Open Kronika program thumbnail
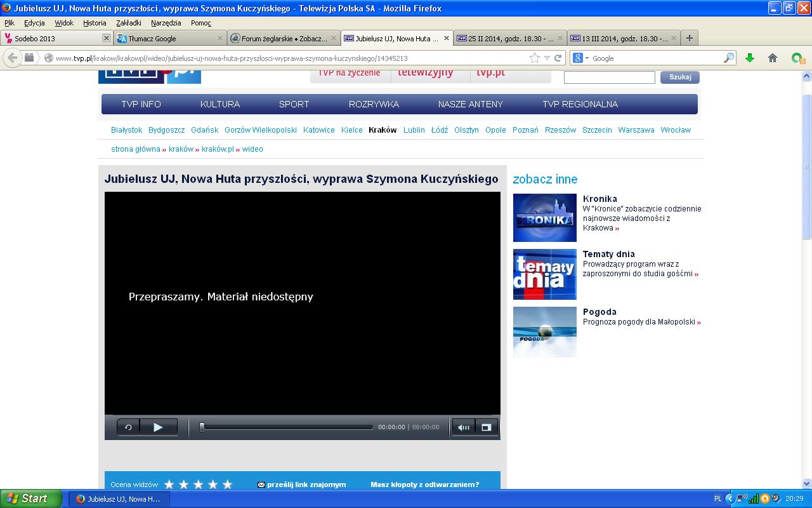The width and height of the screenshot is (812, 508). [544, 218]
